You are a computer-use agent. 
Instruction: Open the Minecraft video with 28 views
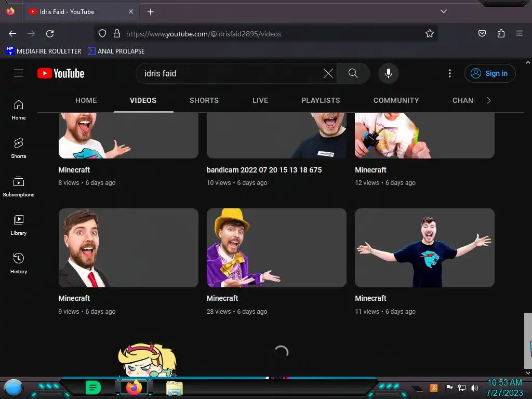click(x=222, y=298)
